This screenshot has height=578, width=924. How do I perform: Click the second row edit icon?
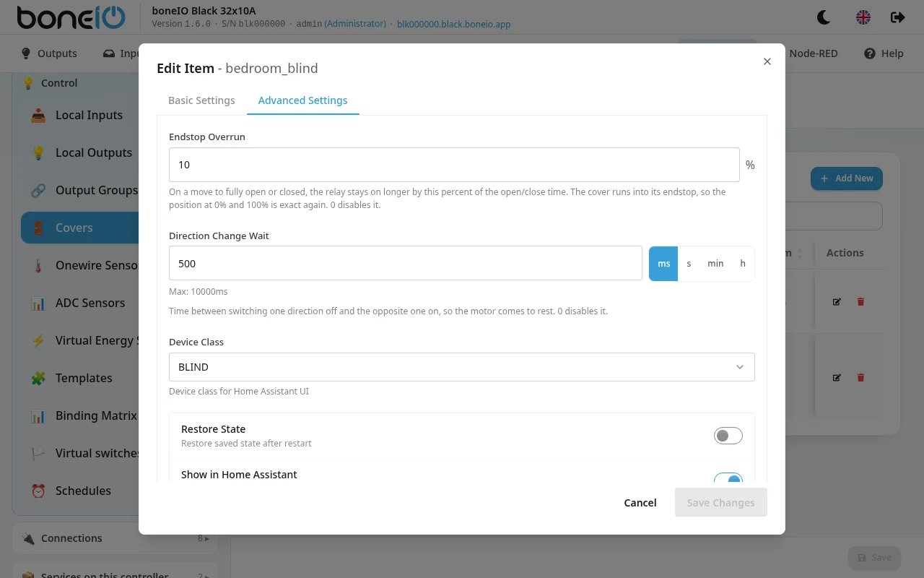(x=837, y=377)
